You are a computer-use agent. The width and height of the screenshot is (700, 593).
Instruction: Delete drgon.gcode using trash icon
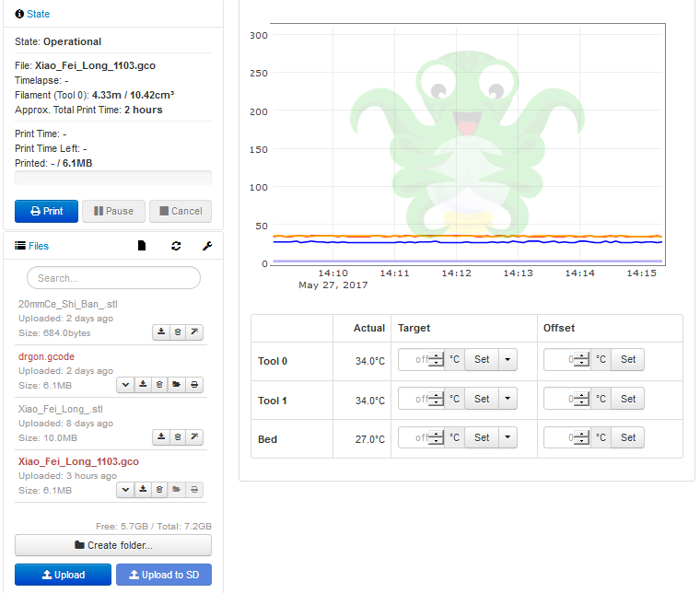coord(159,385)
